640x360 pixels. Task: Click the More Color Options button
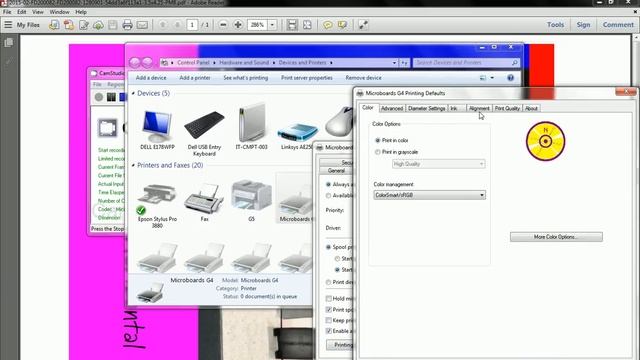pyautogui.click(x=556, y=237)
